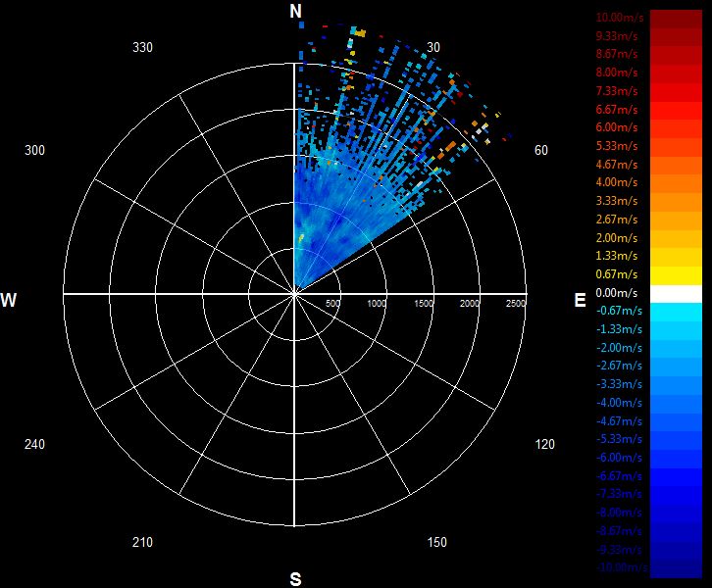Click the 2.67m/s legend label
This screenshot has height=588, width=712.
(x=617, y=220)
